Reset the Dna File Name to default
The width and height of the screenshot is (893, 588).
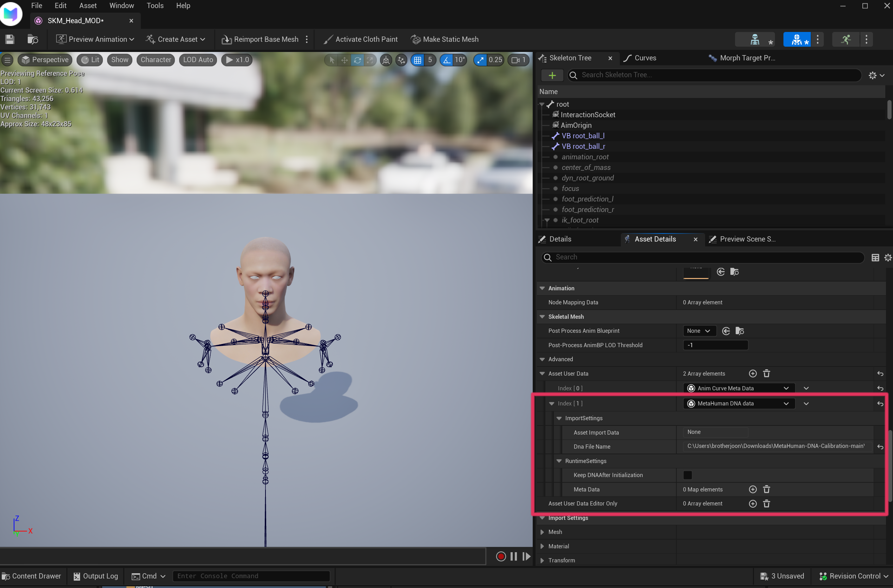pyautogui.click(x=880, y=447)
